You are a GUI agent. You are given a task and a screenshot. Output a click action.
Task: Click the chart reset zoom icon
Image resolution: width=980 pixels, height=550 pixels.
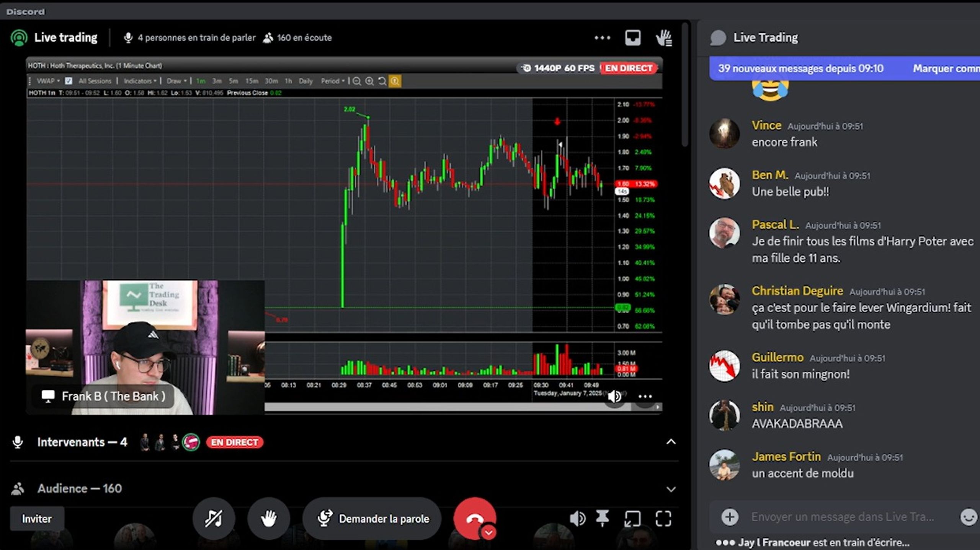coord(382,81)
